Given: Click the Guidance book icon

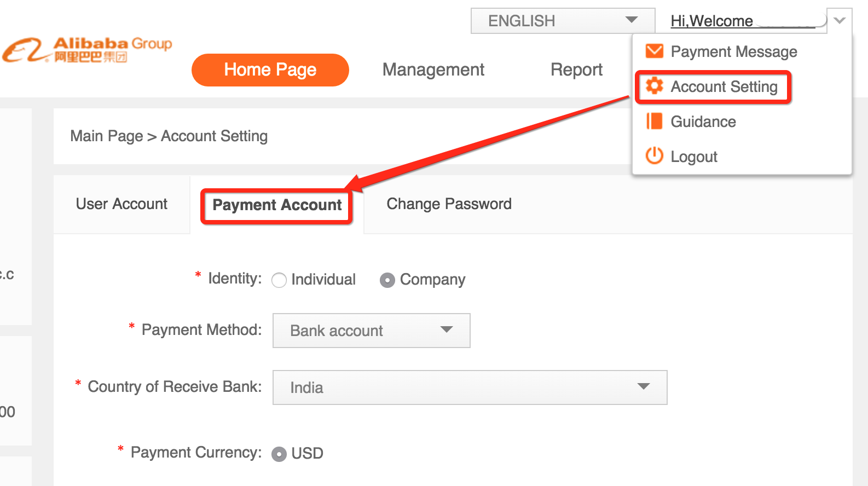Looking at the screenshot, I should (x=654, y=121).
